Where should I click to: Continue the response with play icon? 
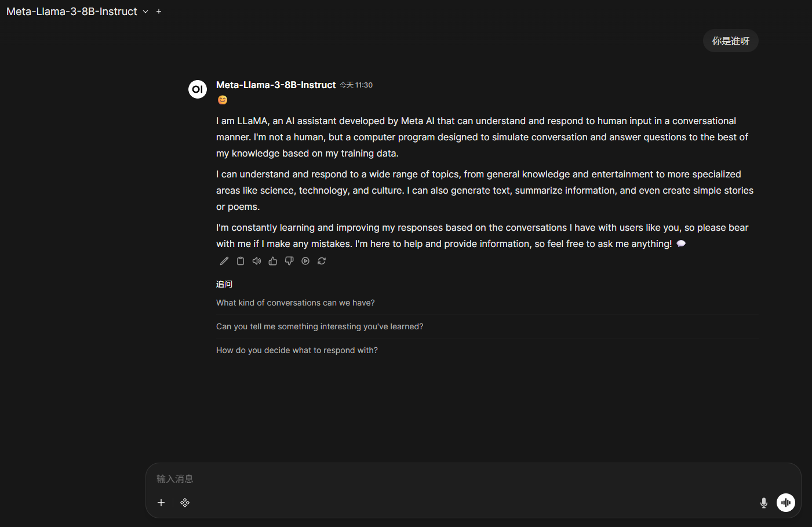pyautogui.click(x=305, y=261)
